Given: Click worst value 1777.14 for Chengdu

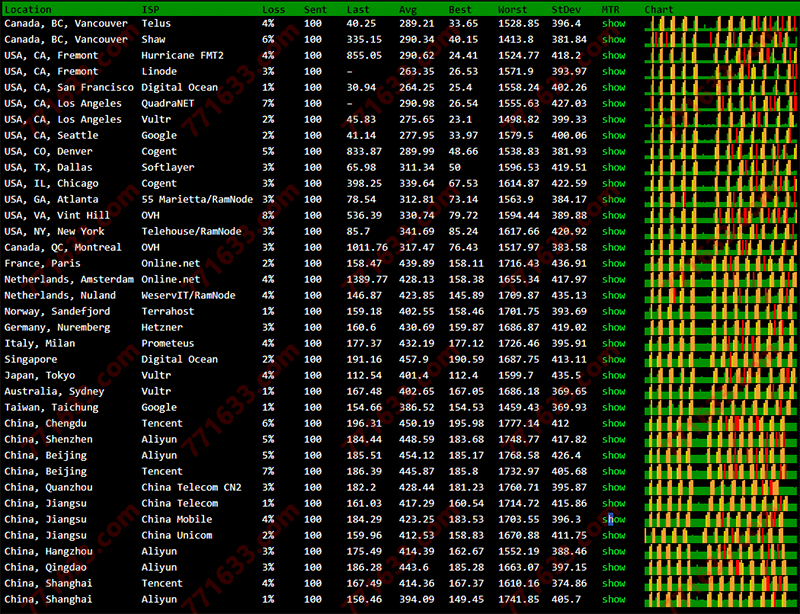Looking at the screenshot, I should 518,423.
